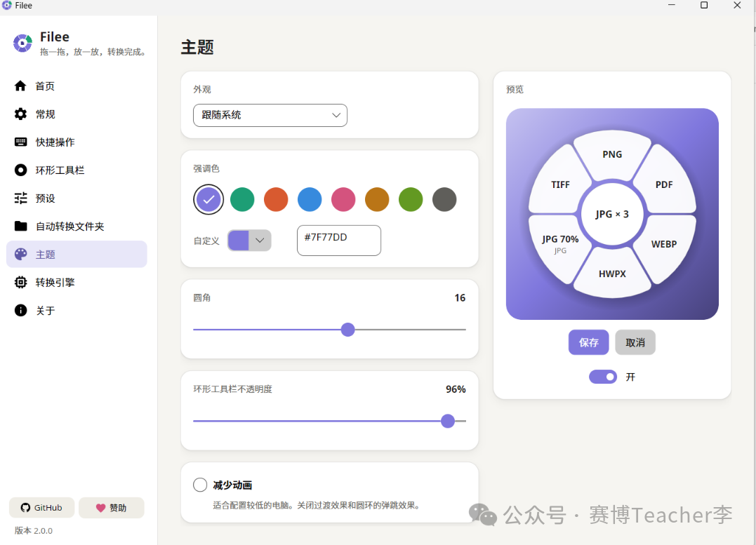Image resolution: width=756 pixels, height=545 pixels.
Task: Click the 主题 page heading
Action: [x=197, y=47]
